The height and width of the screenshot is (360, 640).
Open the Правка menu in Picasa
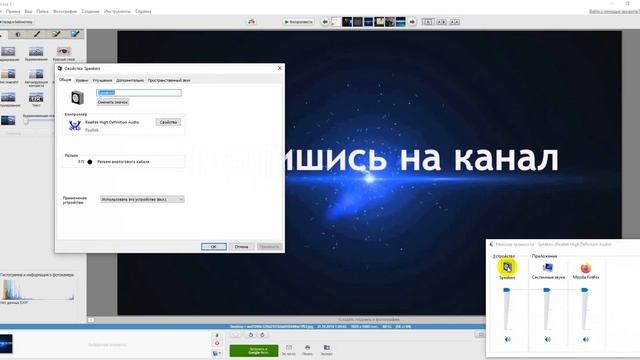[13, 11]
